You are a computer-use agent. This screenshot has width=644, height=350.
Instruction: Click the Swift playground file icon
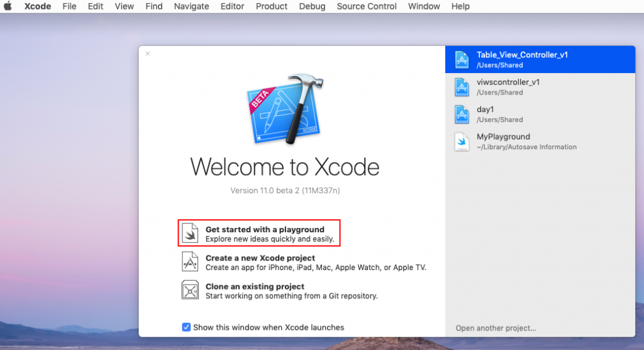(x=190, y=233)
